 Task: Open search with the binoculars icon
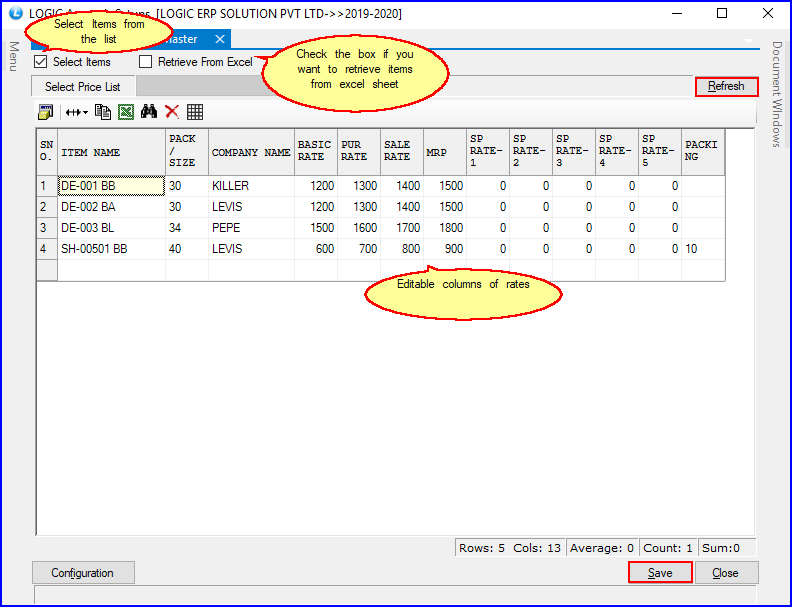(x=148, y=112)
